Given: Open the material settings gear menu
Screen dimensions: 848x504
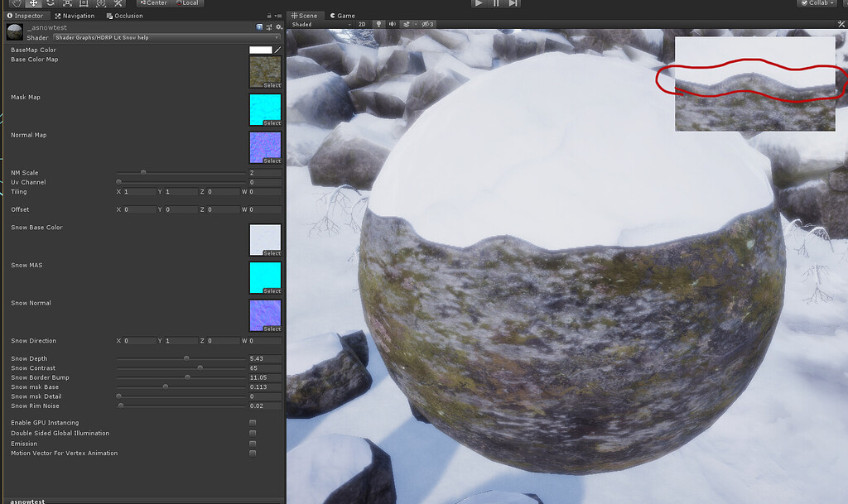Looking at the screenshot, I should tap(281, 26).
